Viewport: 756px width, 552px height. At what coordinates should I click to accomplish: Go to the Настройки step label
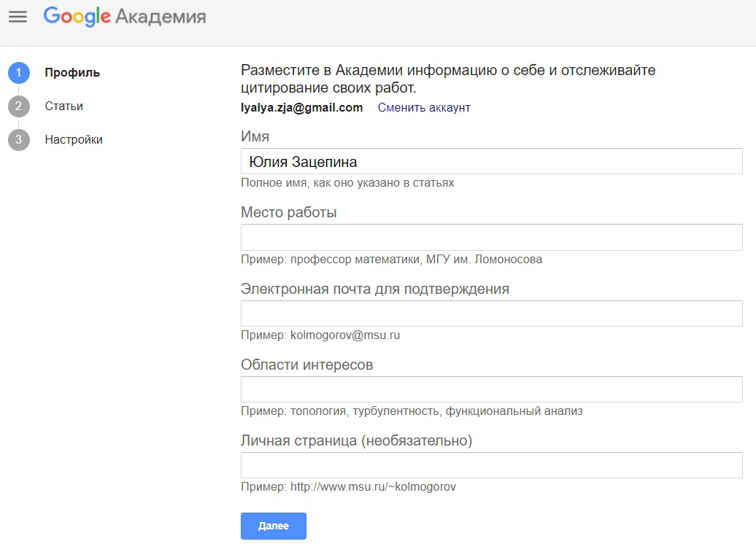(x=74, y=140)
